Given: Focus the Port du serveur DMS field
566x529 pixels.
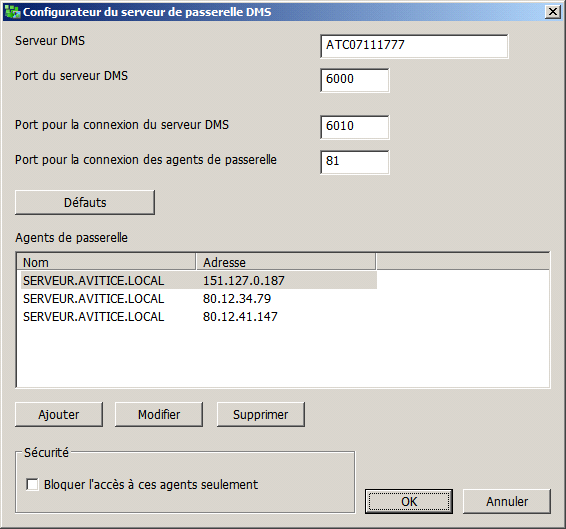Looking at the screenshot, I should click(x=354, y=80).
